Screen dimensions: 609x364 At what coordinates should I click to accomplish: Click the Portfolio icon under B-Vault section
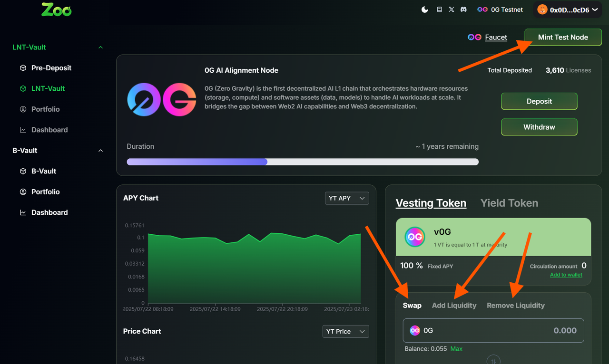pos(23,192)
